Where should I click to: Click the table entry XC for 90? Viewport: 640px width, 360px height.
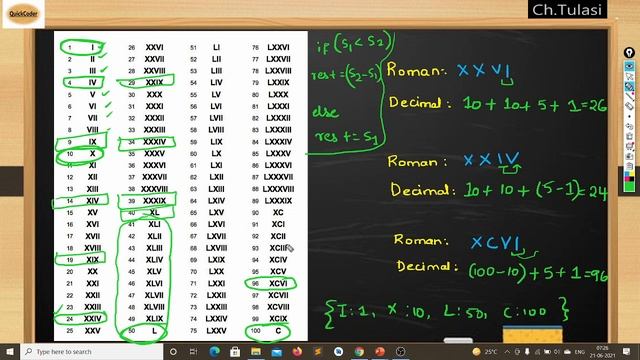(x=278, y=213)
